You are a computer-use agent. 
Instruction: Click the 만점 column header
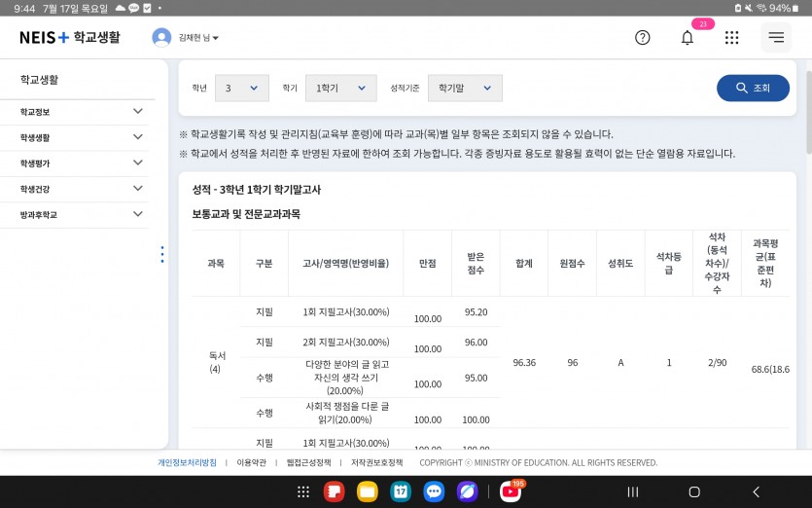pyautogui.click(x=427, y=264)
